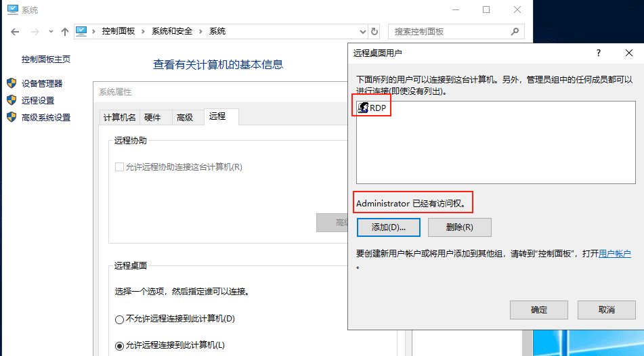Go back with the navigation arrow
644x356 pixels.
tap(15, 32)
